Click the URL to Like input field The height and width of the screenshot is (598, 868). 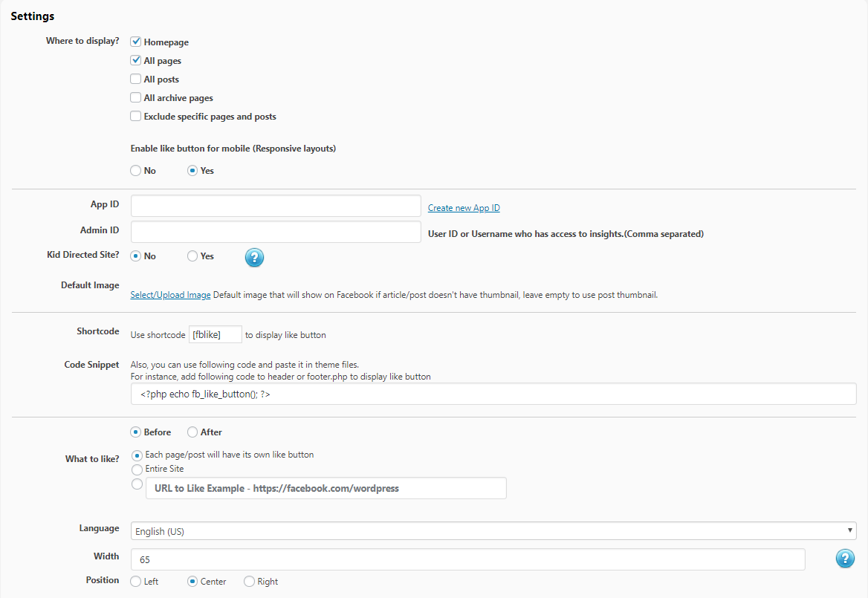pos(326,488)
